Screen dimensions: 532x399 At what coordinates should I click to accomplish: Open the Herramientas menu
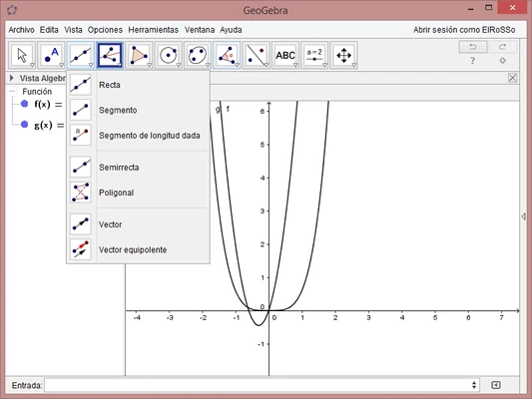tap(154, 30)
